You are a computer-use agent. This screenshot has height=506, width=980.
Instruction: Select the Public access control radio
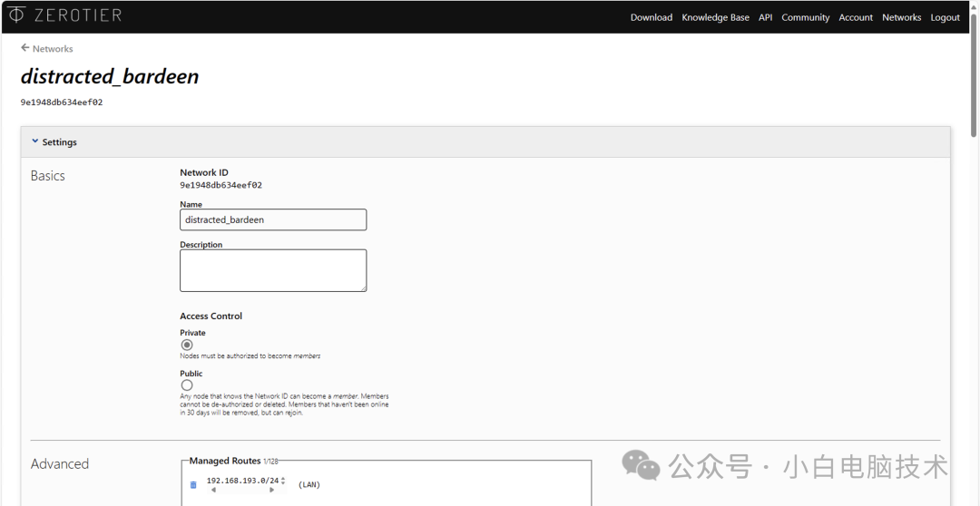tap(186, 385)
